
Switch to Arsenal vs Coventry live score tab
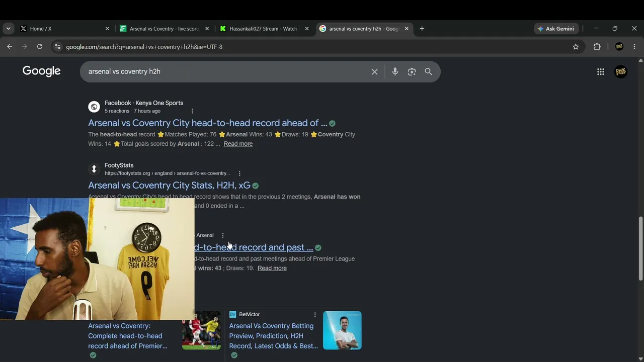click(164, 29)
